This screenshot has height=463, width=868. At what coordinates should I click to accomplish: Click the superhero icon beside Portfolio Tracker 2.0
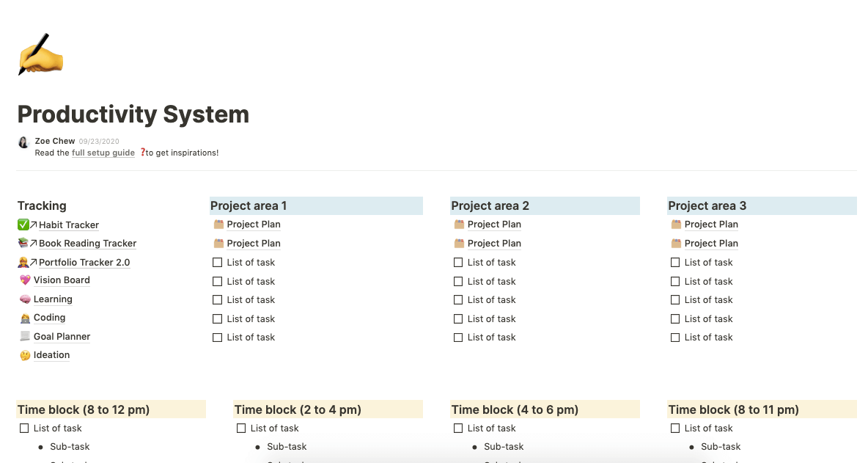click(23, 262)
